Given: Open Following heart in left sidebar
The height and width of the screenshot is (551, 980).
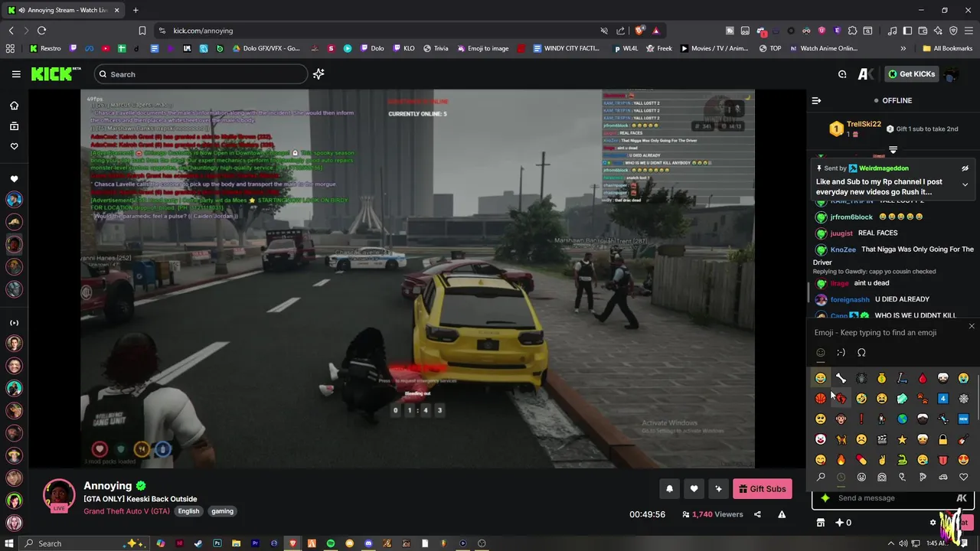Looking at the screenshot, I should [x=14, y=146].
